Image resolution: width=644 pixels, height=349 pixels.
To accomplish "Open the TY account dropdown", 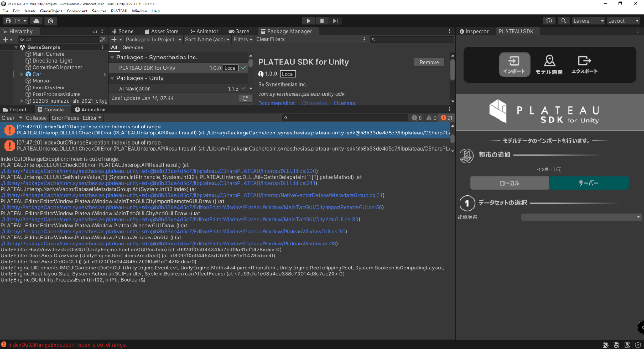I will coord(16,21).
